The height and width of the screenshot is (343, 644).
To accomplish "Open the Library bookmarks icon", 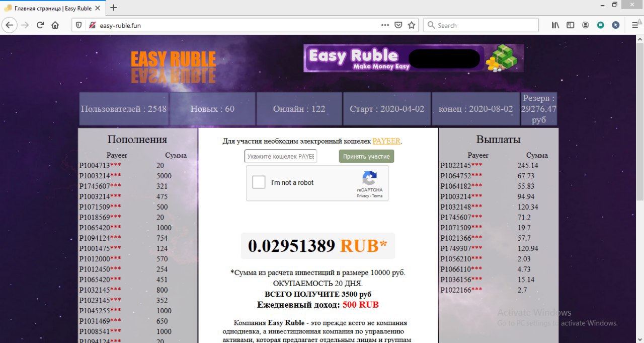I will [x=555, y=25].
